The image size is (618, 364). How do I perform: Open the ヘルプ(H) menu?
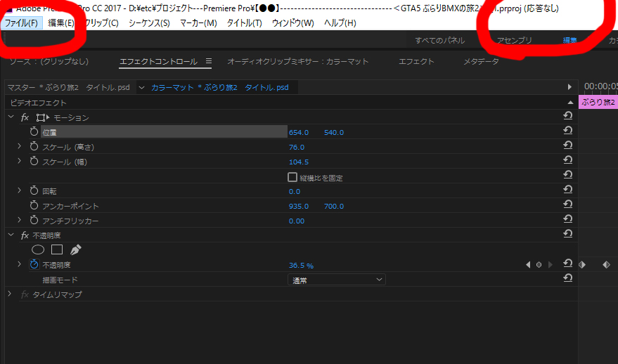pos(340,23)
